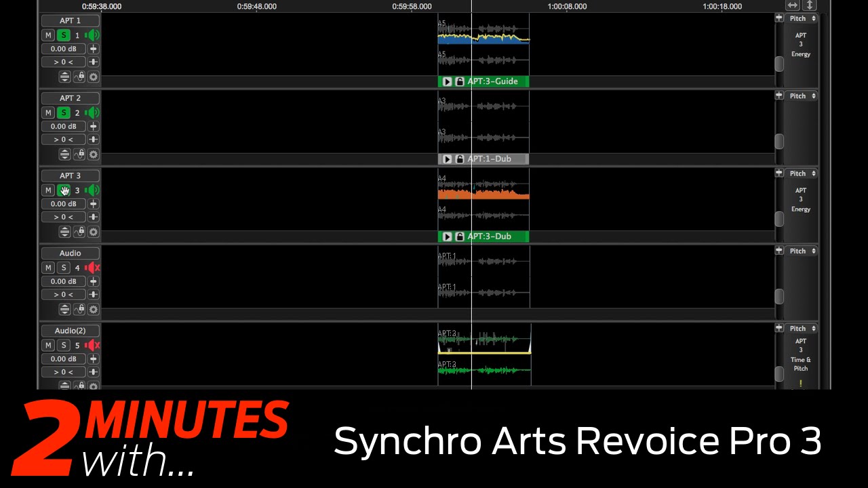Click the APT 3 volume fader icon
The width and height of the screenshot is (868, 488).
tap(94, 203)
